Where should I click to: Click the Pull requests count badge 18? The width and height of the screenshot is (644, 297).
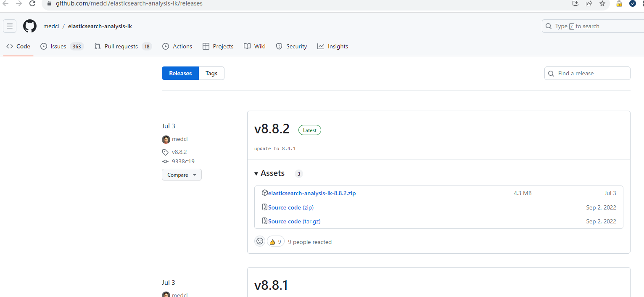coord(147,46)
